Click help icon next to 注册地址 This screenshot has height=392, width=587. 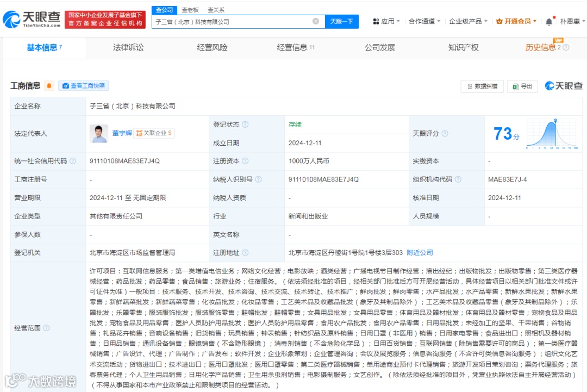(x=245, y=253)
